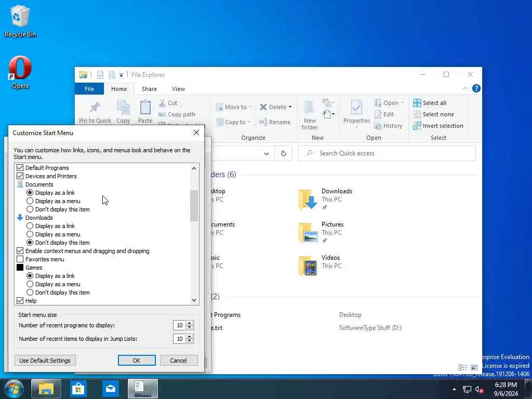The image size is (532, 399).
Task: Open the Easy access dropdown in New group
Action: coord(329,114)
